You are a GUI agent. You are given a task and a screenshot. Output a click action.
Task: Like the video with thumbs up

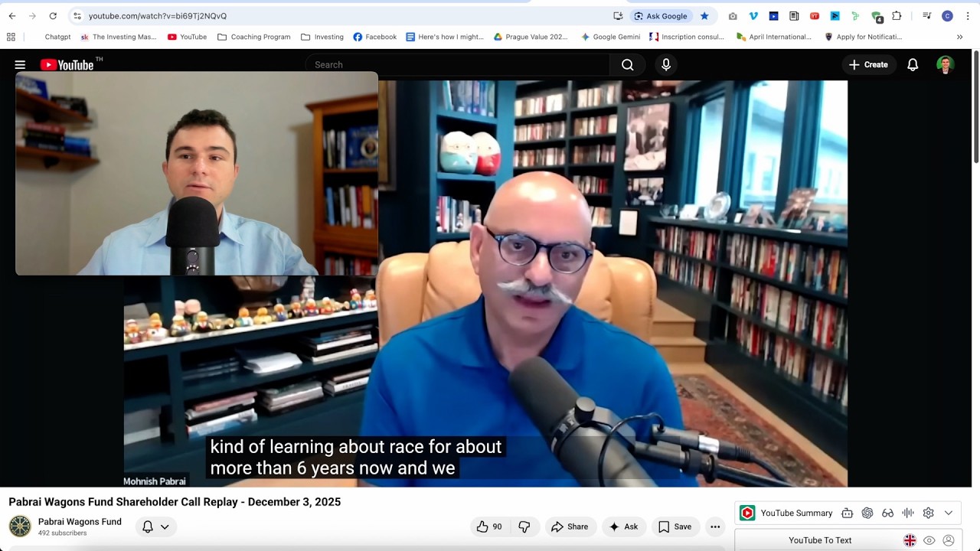pos(489,527)
